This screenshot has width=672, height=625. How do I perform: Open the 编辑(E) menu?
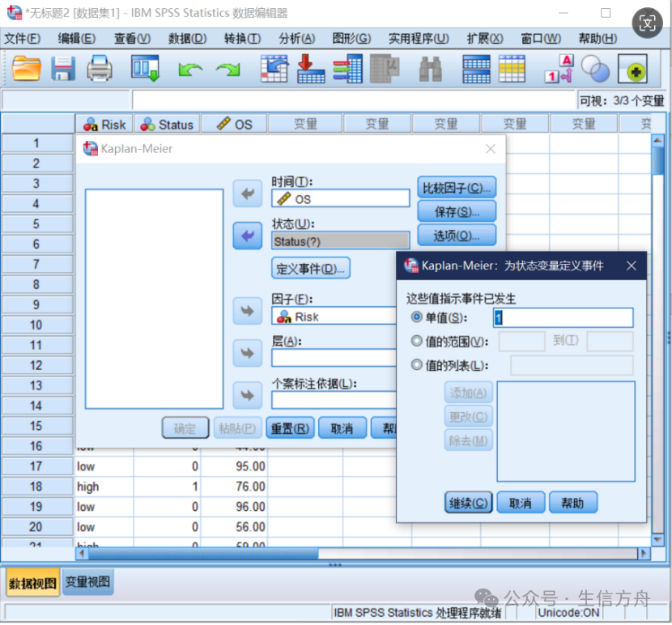(77, 39)
